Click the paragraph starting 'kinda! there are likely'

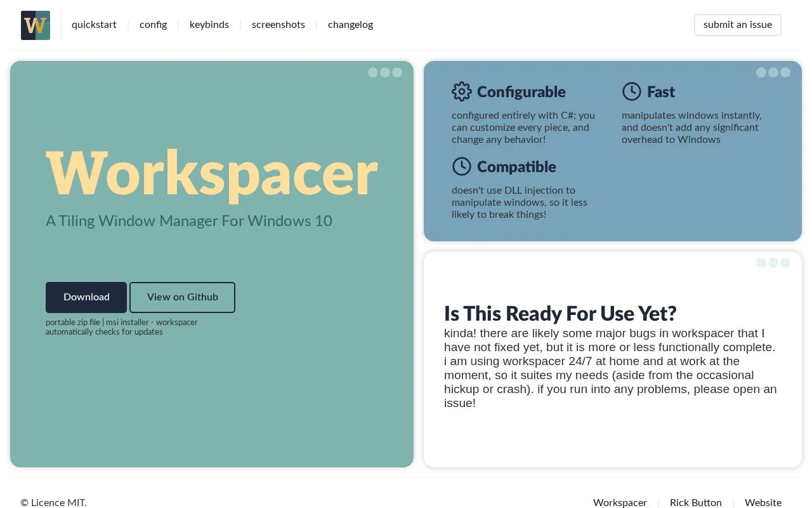610,368
